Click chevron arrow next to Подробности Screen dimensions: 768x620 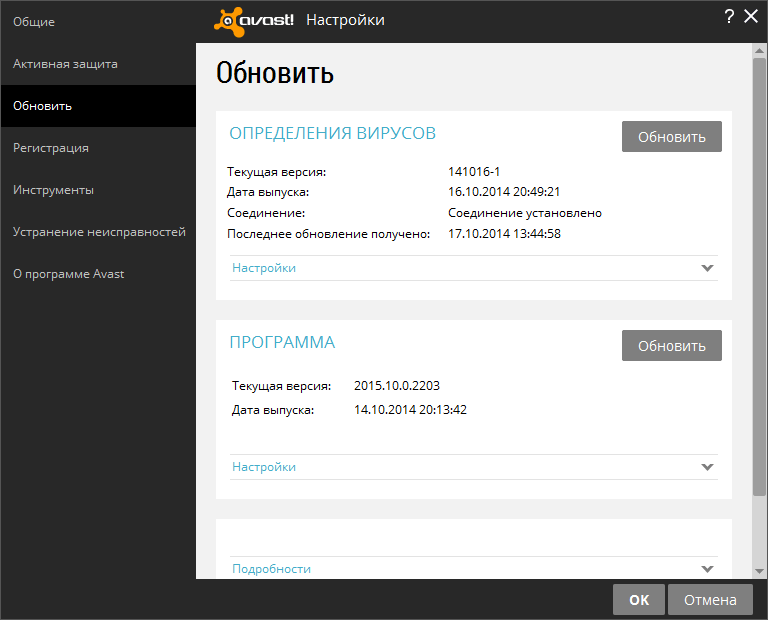click(x=707, y=569)
